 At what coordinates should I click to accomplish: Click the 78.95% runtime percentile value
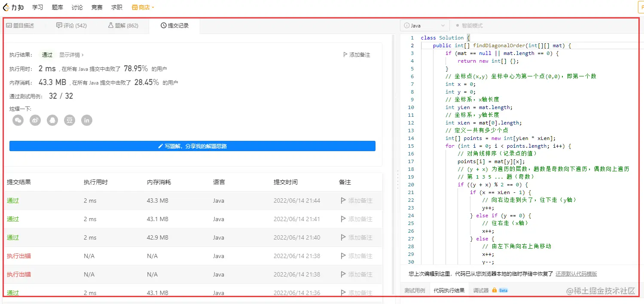pos(136,69)
